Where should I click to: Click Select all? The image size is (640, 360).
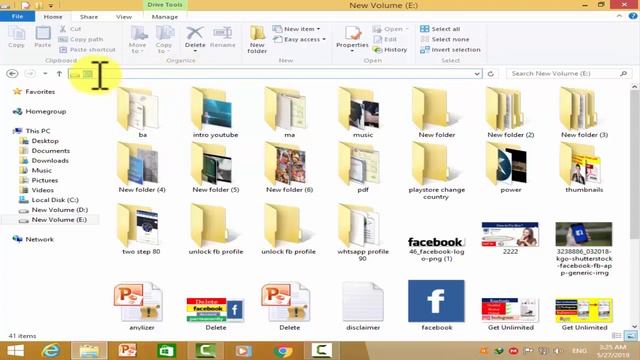coord(440,29)
